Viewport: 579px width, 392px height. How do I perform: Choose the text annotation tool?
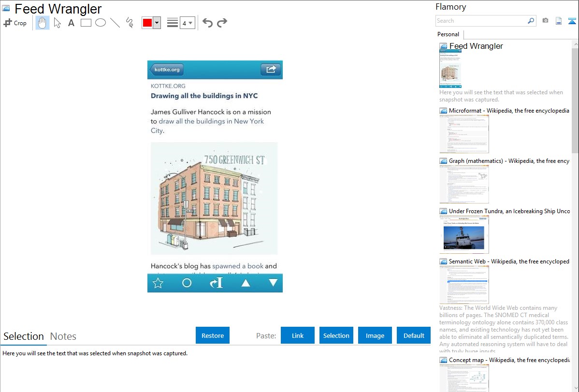71,23
